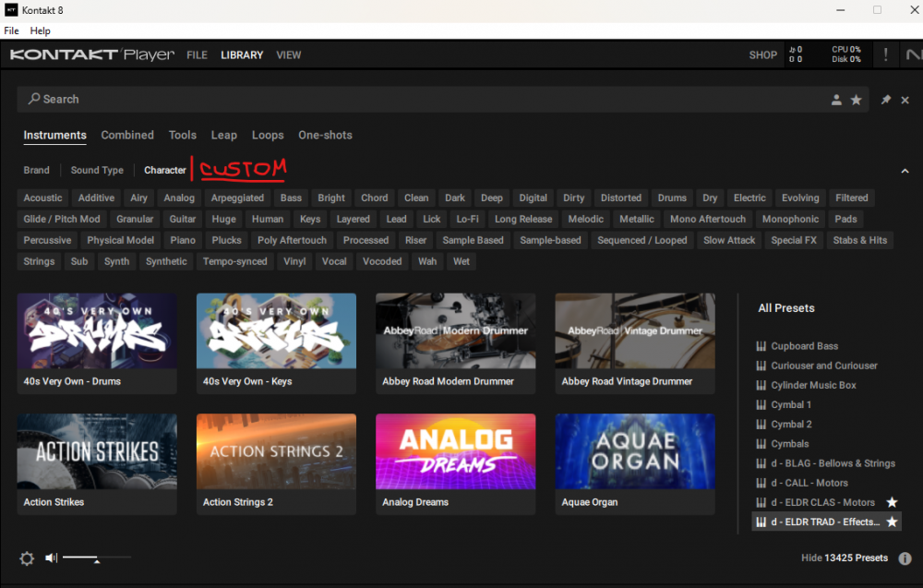Image resolution: width=923 pixels, height=588 pixels.
Task: Click keyboard icon beside Cymbals
Action: coord(761,444)
